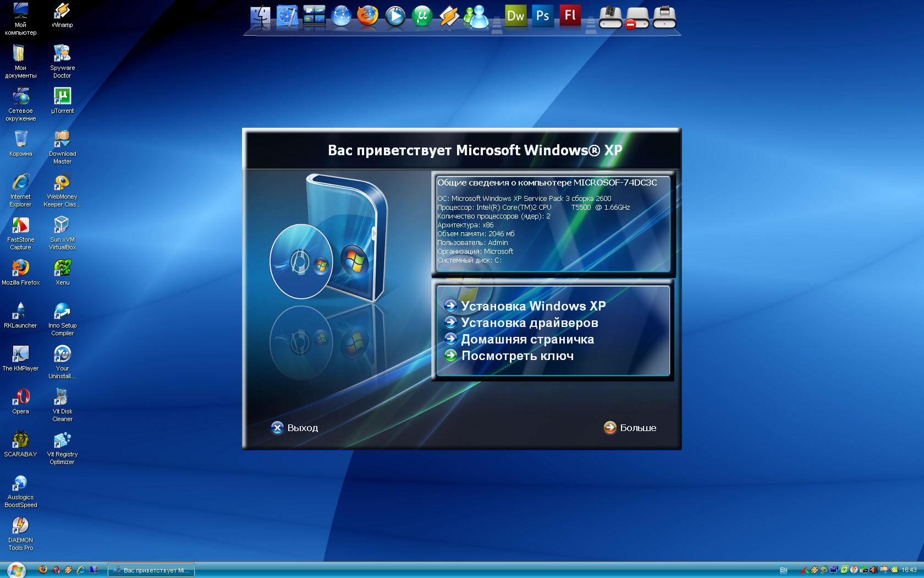Open Inno Setup Compiler desktop icon
This screenshot has width=924, height=578.
pos(62,319)
